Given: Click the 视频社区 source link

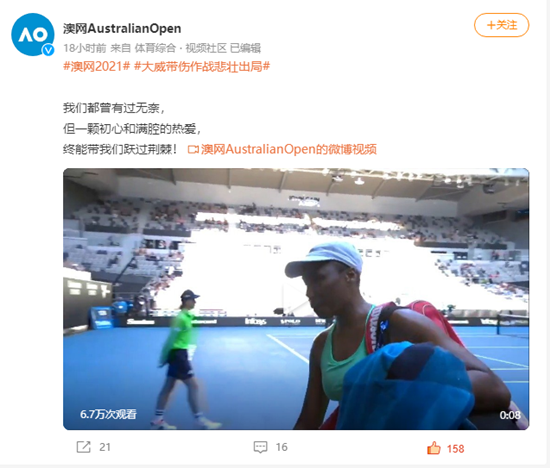Looking at the screenshot, I should coord(206,48).
